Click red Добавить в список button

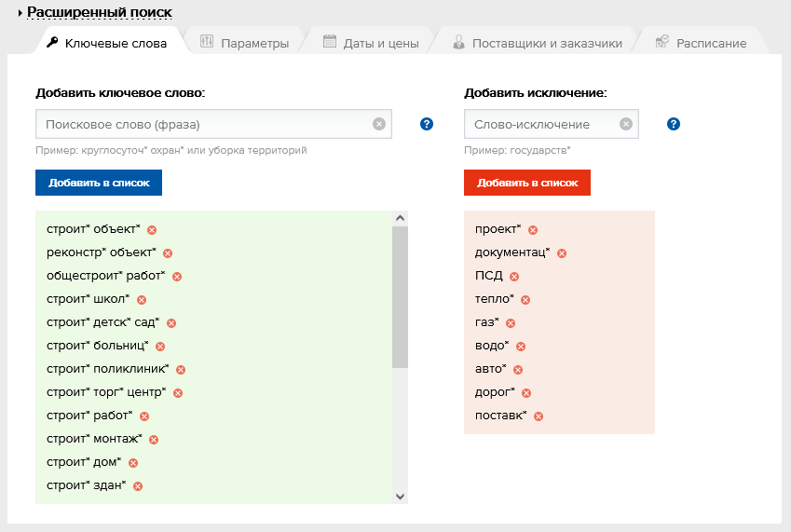click(527, 183)
